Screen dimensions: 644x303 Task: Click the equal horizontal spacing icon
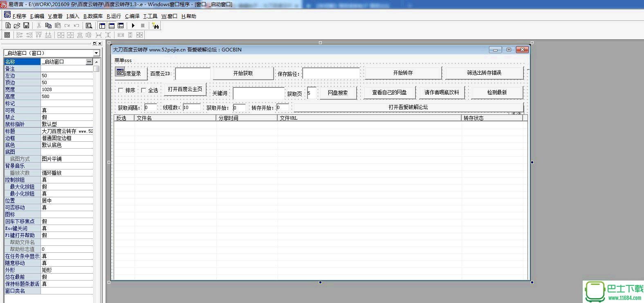[x=99, y=35]
